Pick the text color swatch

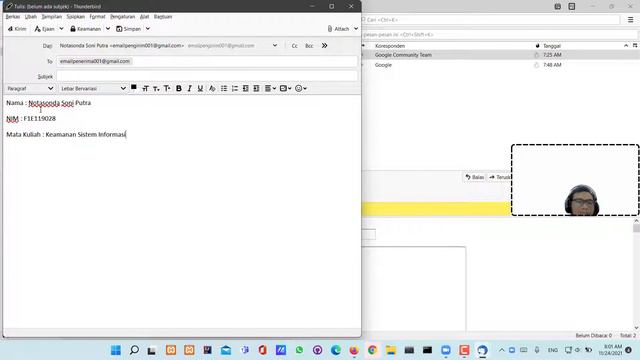click(x=133, y=87)
